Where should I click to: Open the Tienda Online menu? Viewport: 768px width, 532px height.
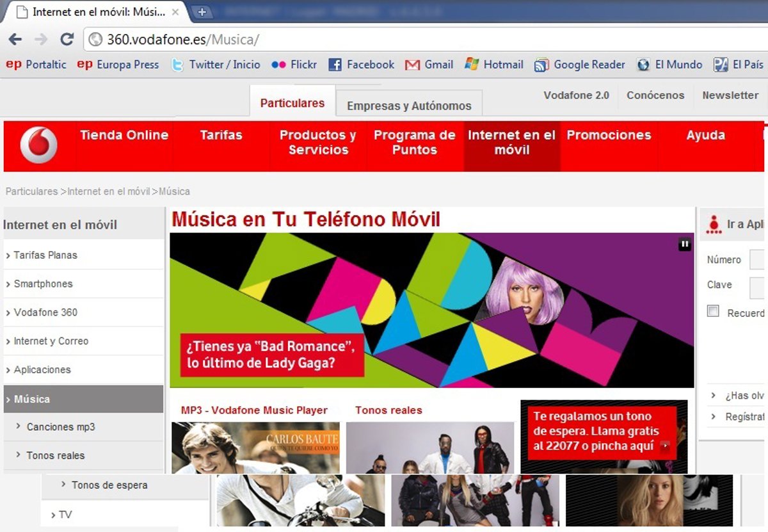tap(124, 135)
